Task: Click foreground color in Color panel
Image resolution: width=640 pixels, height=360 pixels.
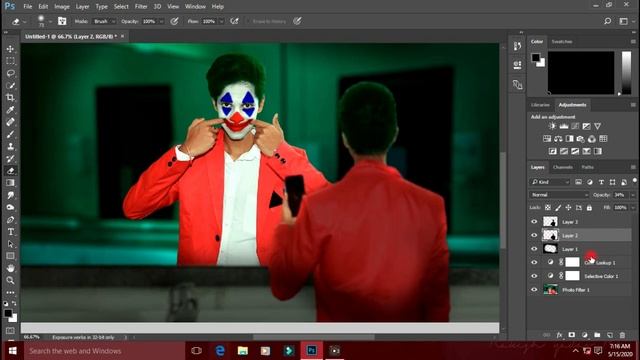Action: 536,57
